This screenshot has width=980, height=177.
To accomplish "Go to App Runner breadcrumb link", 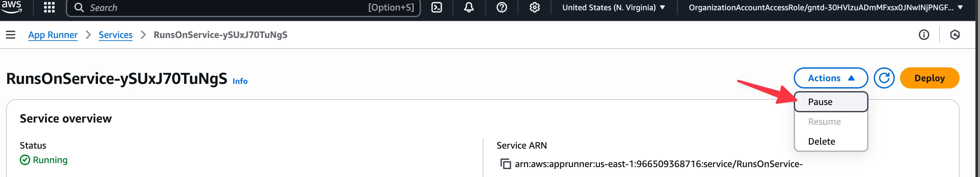I will (x=53, y=35).
